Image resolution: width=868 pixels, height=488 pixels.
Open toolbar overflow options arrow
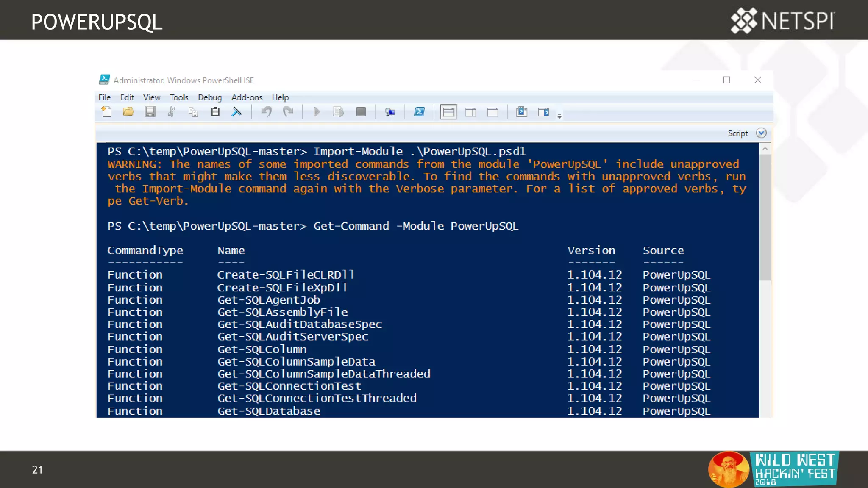(x=559, y=116)
